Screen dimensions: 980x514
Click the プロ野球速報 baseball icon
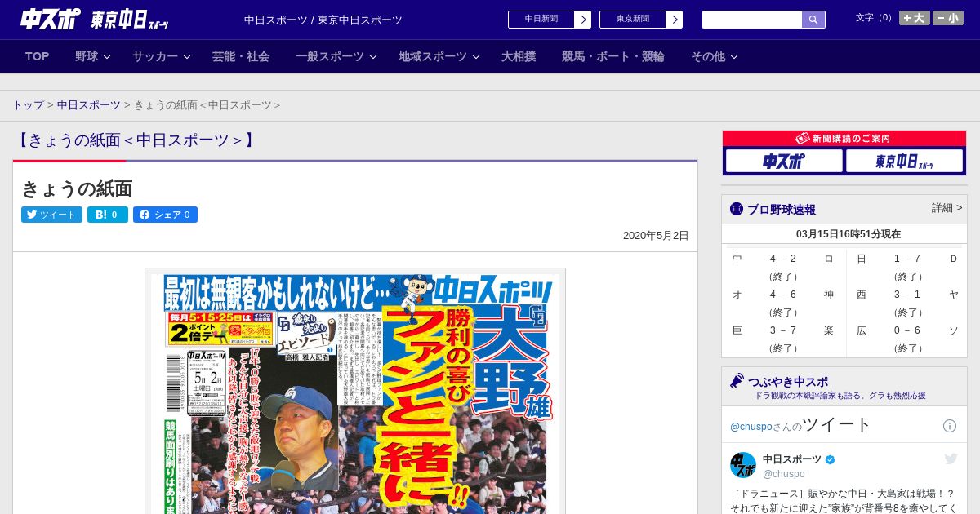click(x=737, y=209)
